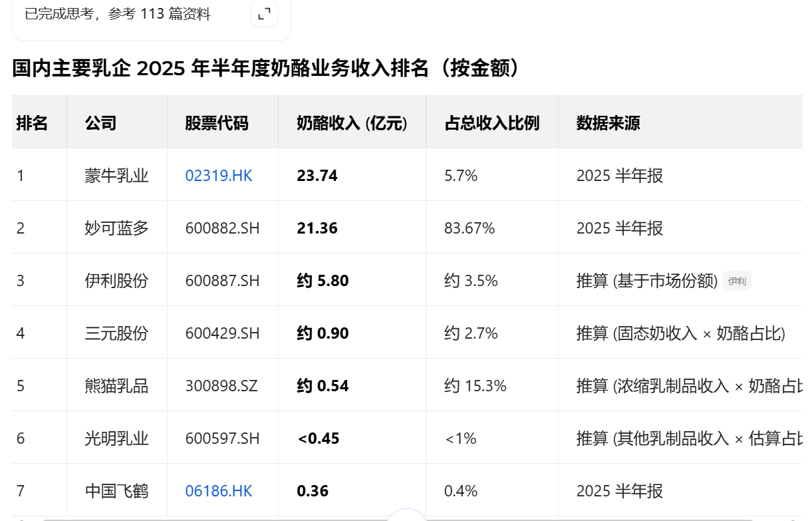
Task: Click the ratio value 约 3.5%
Action: pos(471,281)
